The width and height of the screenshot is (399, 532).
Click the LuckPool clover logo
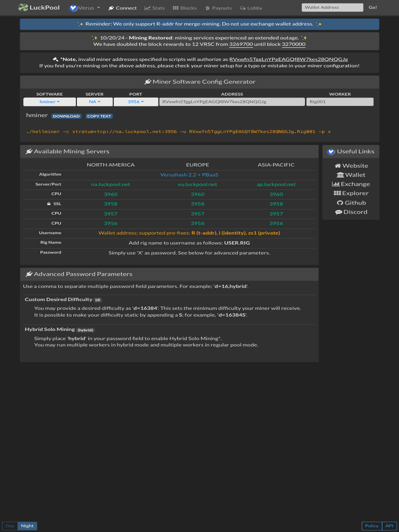pyautogui.click(x=23, y=7)
